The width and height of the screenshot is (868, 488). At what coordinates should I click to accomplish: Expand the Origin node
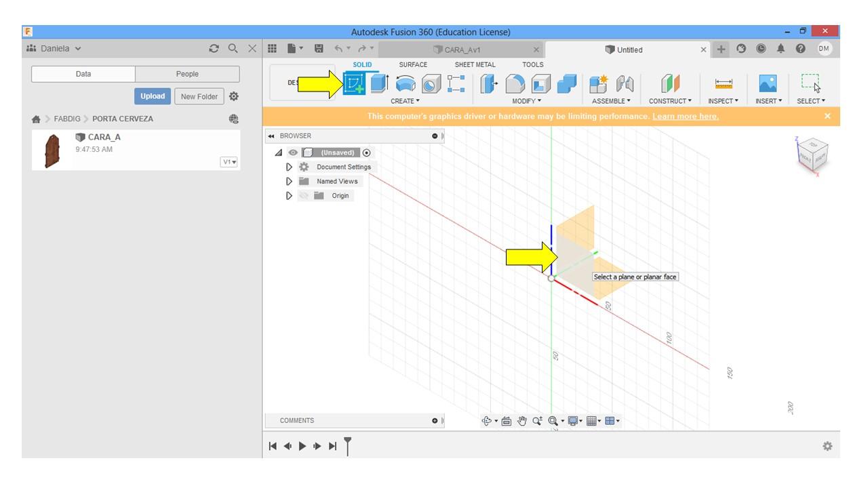[290, 196]
